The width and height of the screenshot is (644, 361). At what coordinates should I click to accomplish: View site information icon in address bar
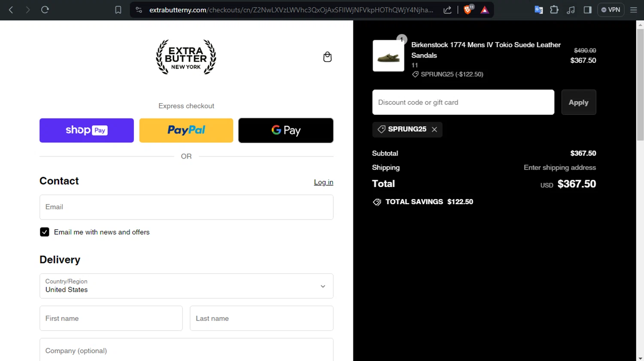coord(139,10)
